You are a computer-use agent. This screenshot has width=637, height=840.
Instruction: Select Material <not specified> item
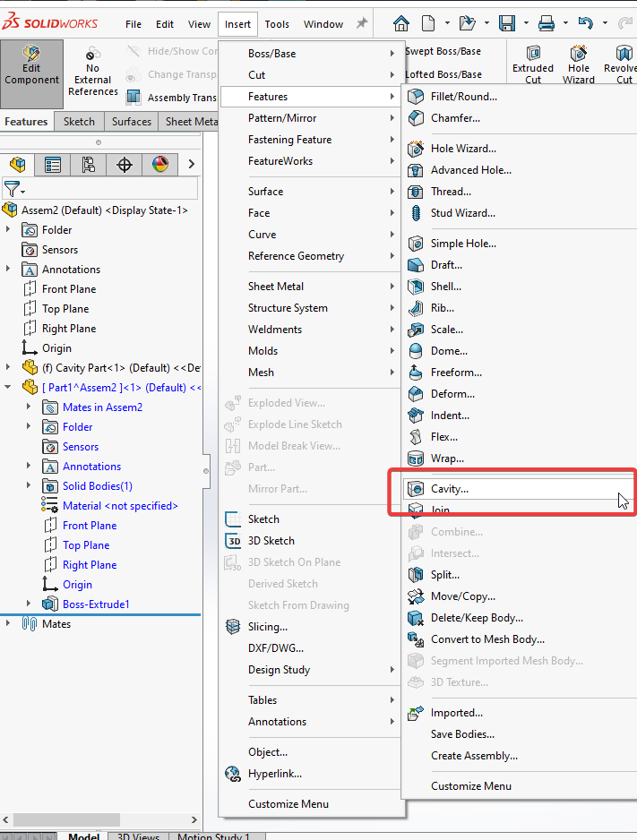point(120,506)
